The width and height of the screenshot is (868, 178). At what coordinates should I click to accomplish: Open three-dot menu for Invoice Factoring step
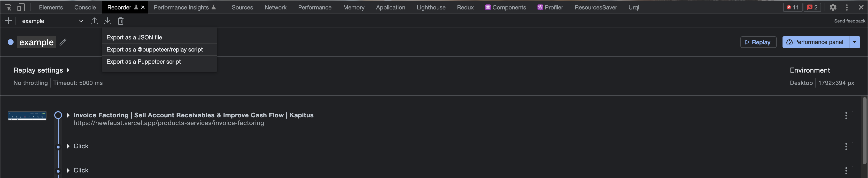[x=846, y=116]
